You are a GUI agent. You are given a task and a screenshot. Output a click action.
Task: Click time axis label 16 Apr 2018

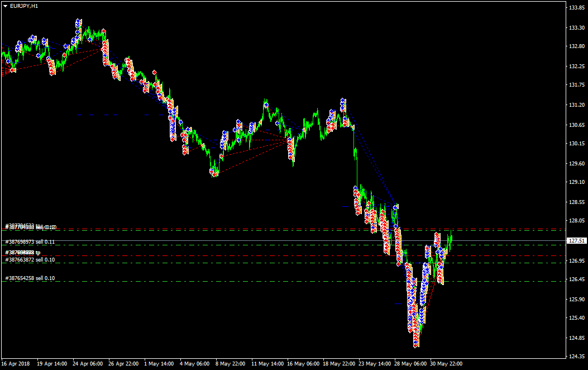[x=16, y=364]
